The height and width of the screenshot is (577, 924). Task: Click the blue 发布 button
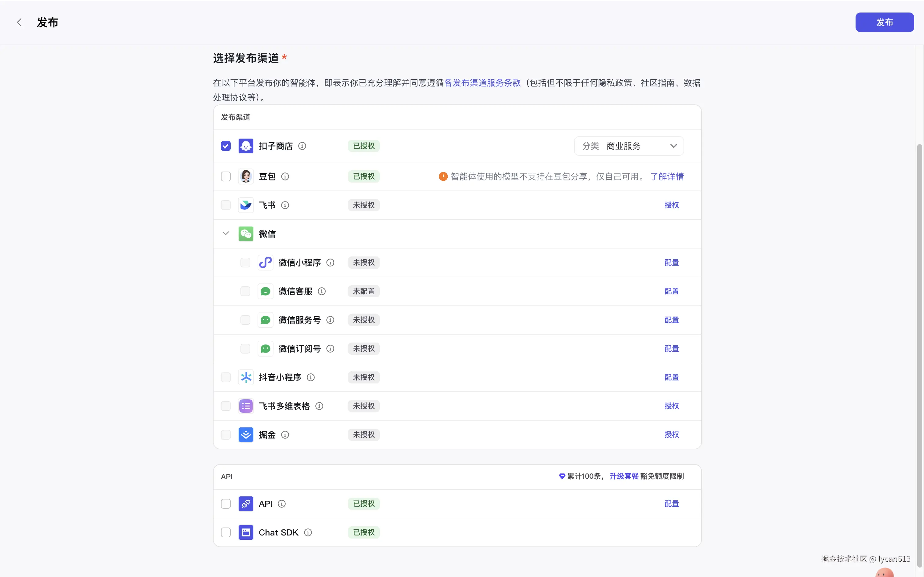884,23
